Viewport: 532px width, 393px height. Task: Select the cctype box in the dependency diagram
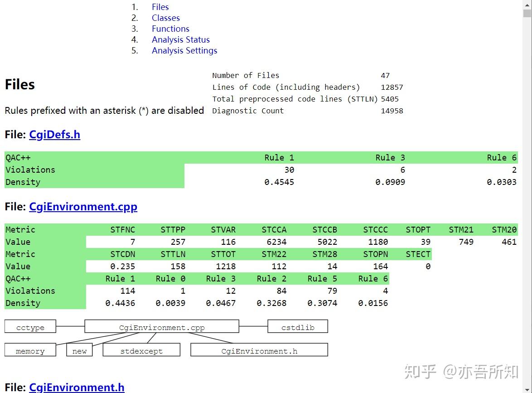click(30, 326)
